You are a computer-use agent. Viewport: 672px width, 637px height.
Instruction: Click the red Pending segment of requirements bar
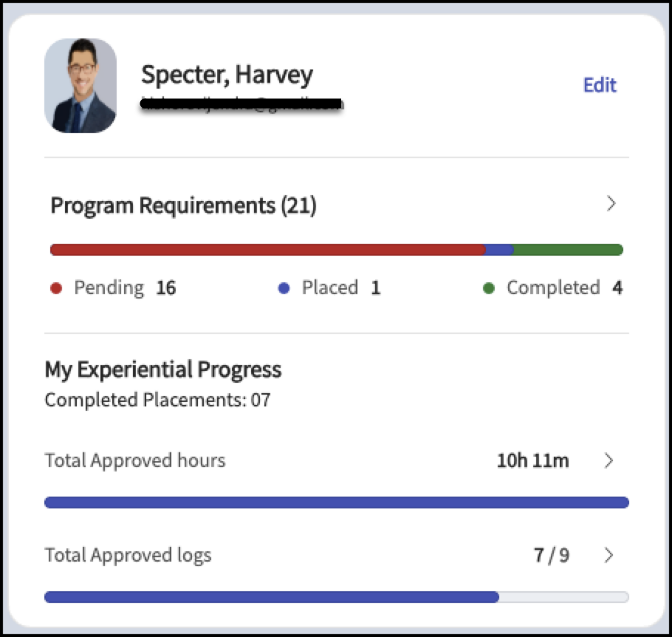tap(267, 250)
